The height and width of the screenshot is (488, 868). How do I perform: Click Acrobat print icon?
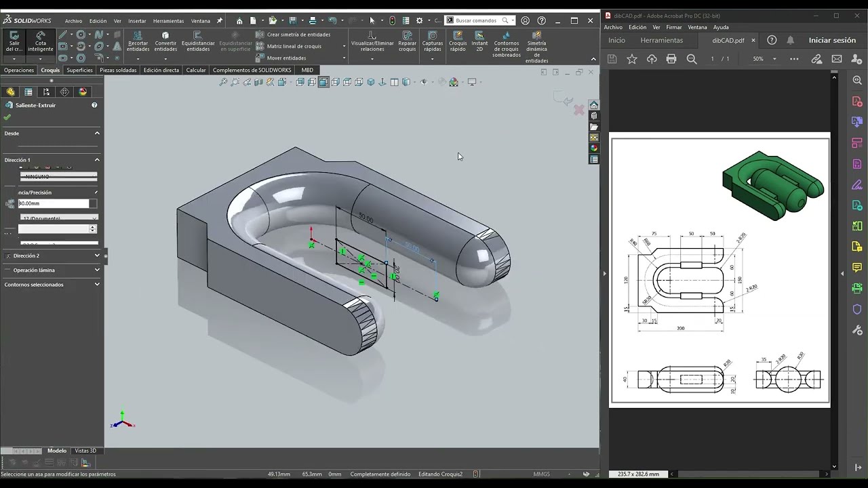(x=671, y=59)
